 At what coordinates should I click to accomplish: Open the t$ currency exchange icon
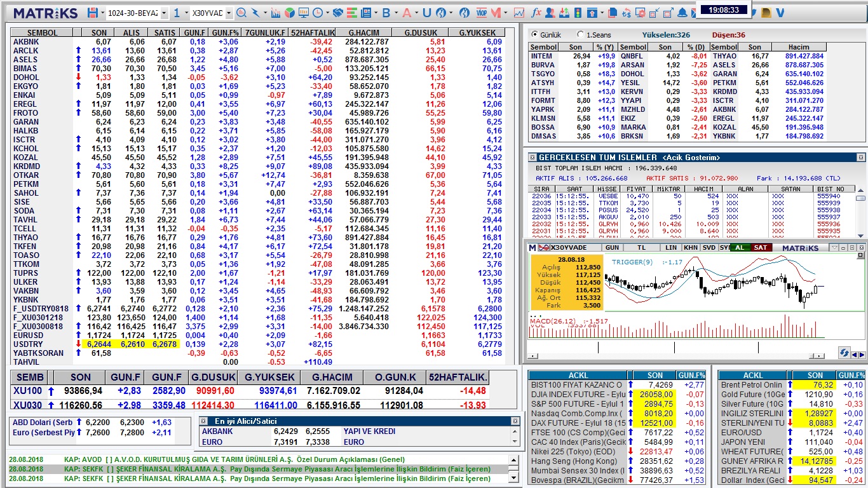[627, 13]
